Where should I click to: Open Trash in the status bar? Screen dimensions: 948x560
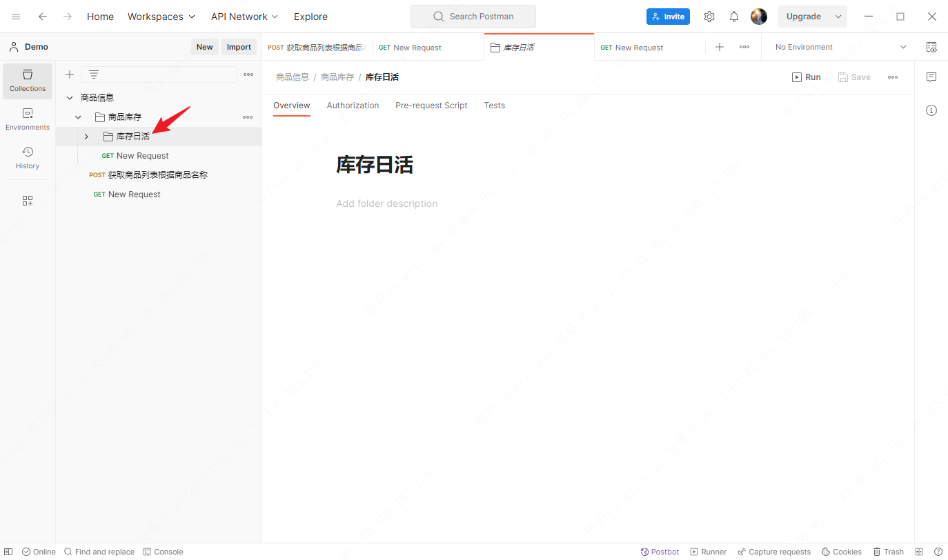889,552
